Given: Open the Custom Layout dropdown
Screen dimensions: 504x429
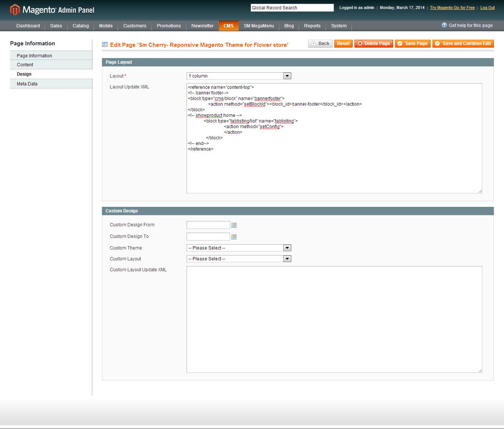Looking at the screenshot, I should pyautogui.click(x=239, y=259).
